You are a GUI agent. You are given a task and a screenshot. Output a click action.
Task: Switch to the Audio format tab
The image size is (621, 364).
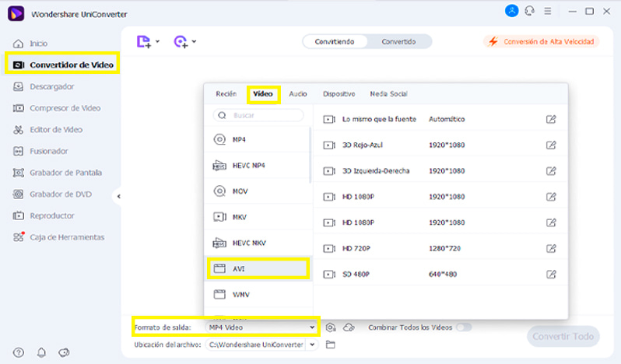click(x=298, y=94)
